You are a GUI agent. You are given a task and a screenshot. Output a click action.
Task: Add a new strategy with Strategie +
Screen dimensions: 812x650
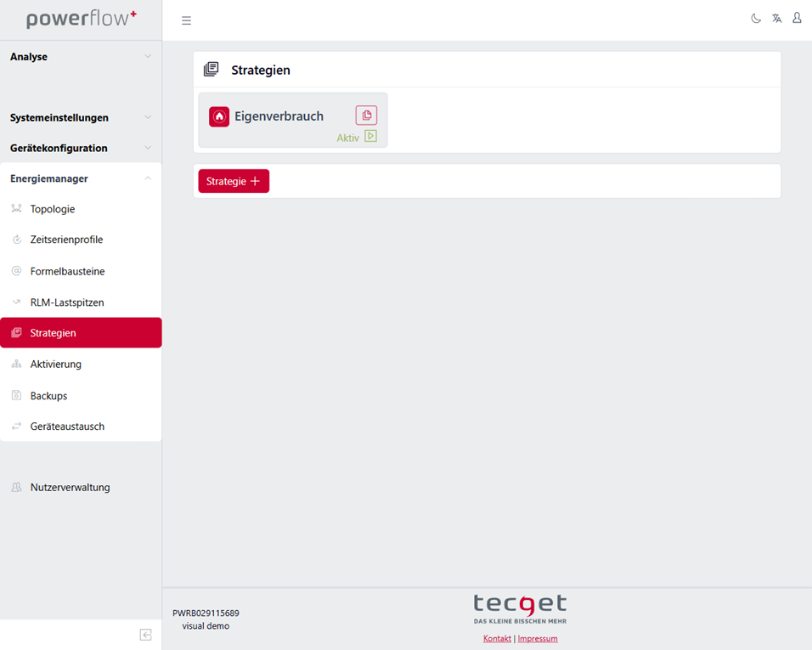pyautogui.click(x=234, y=181)
